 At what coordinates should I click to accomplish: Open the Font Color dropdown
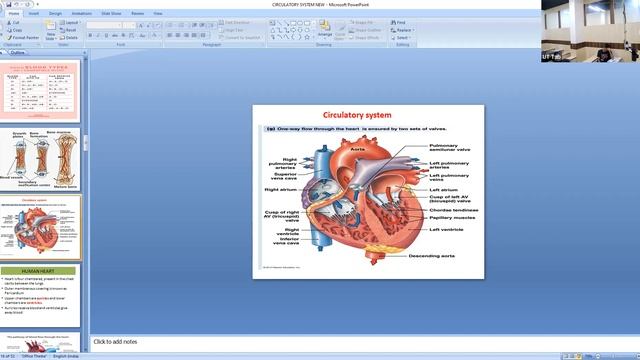tap(156, 36)
